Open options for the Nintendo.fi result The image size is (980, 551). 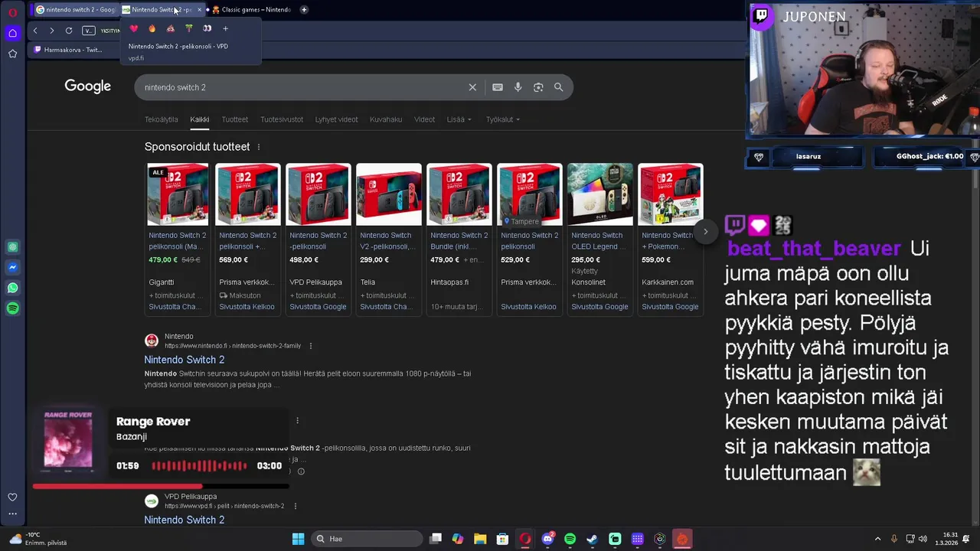click(x=310, y=346)
